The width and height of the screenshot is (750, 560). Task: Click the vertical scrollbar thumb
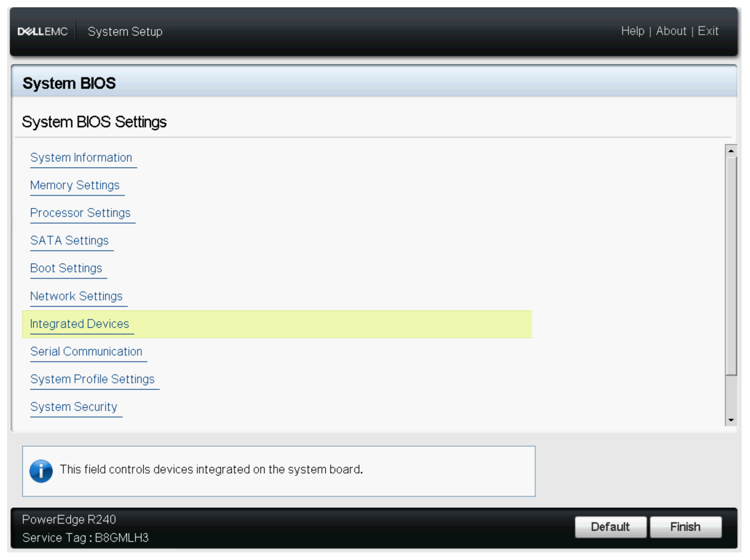731,266
